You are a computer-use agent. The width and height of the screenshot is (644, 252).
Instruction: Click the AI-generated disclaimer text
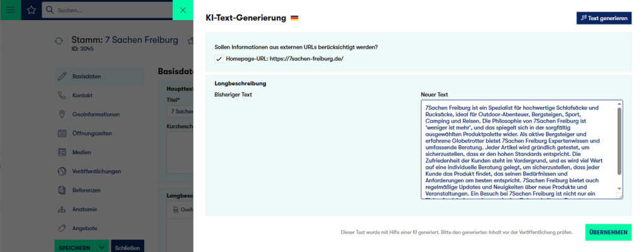[457, 233]
